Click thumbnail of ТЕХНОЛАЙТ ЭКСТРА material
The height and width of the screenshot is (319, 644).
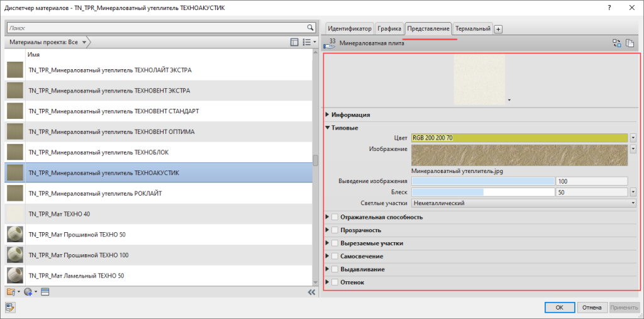click(x=15, y=70)
